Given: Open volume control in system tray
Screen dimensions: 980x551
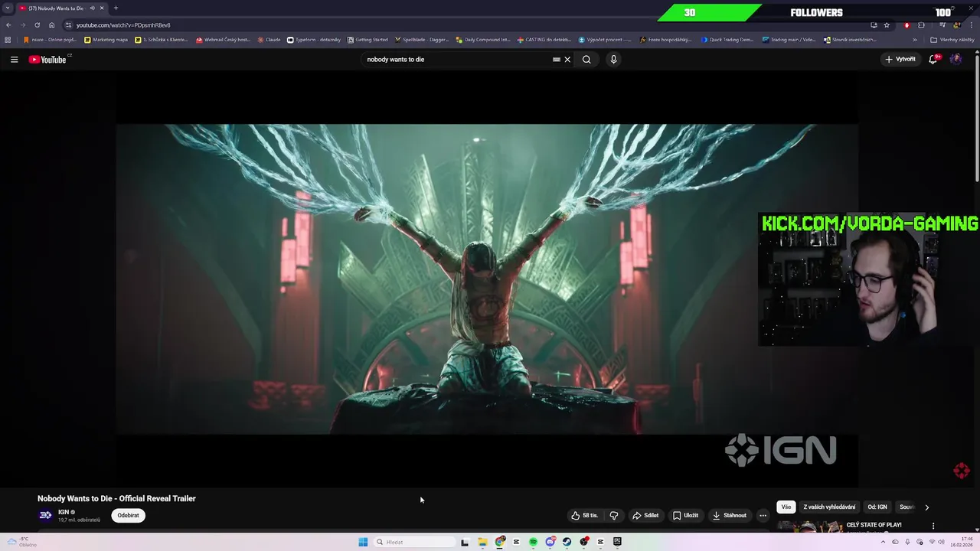Looking at the screenshot, I should click(941, 542).
